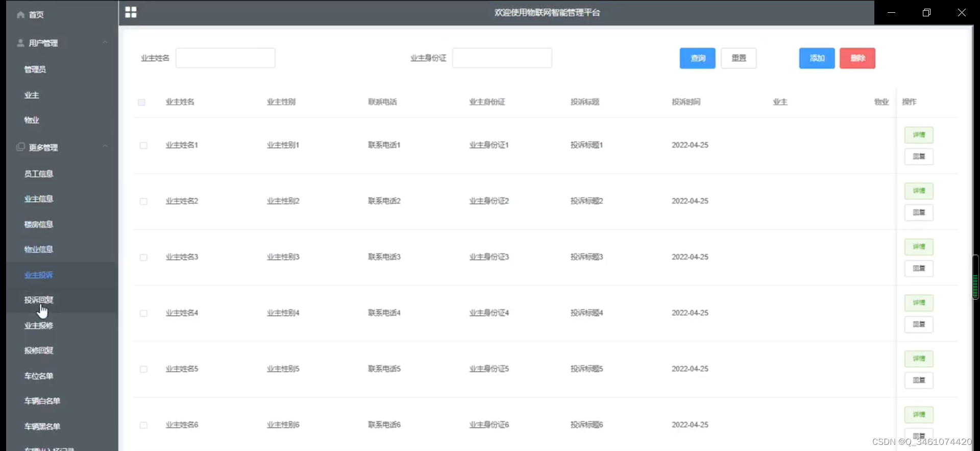Open 详情 for row 投诉标题4

click(919, 303)
